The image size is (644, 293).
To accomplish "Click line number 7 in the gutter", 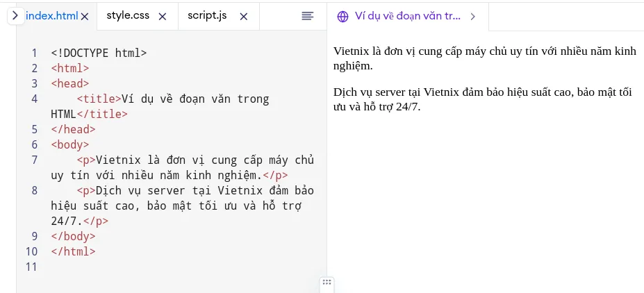I will 35,160.
